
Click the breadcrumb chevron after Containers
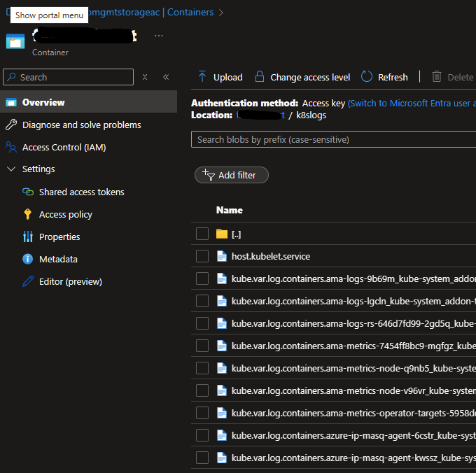(221, 13)
